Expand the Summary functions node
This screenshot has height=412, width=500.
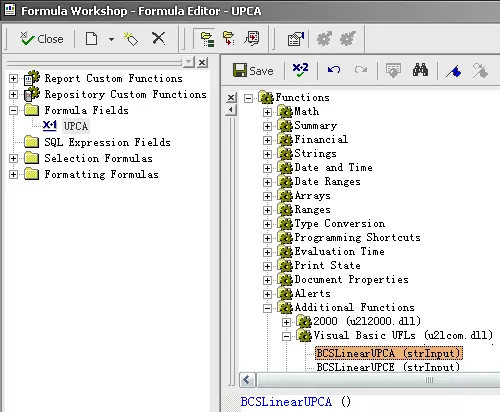(x=267, y=126)
